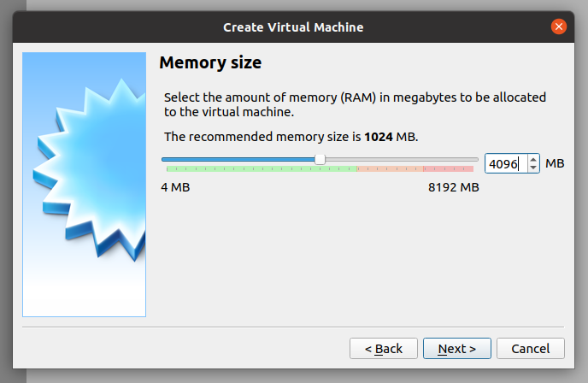Viewport: 588px width, 383px height.
Task: Increase memory with the spinbox up arrow
Action: coord(534,158)
